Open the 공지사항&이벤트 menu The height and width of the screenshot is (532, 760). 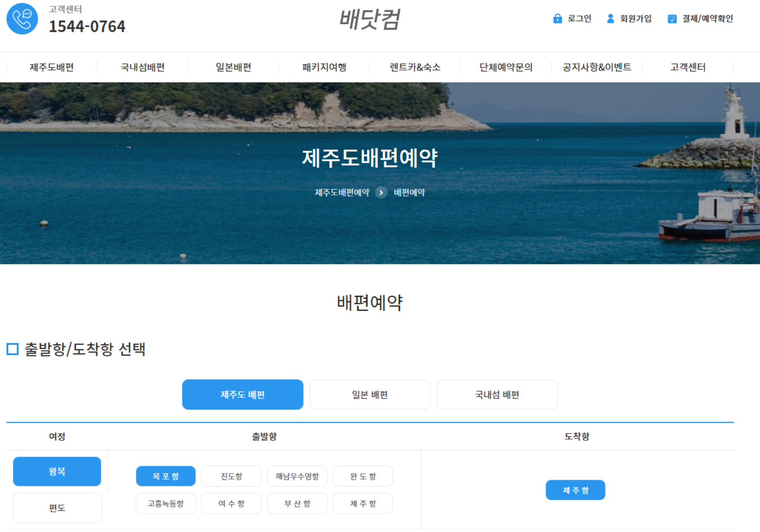click(x=596, y=67)
